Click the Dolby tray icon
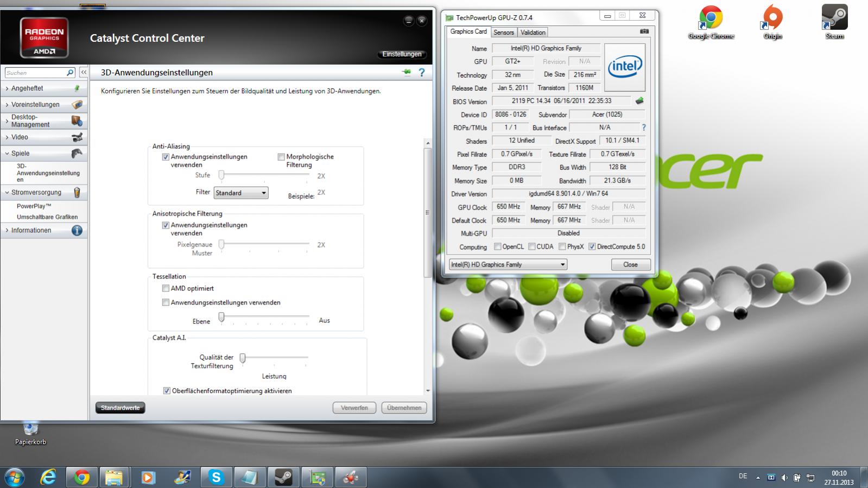 [771, 478]
